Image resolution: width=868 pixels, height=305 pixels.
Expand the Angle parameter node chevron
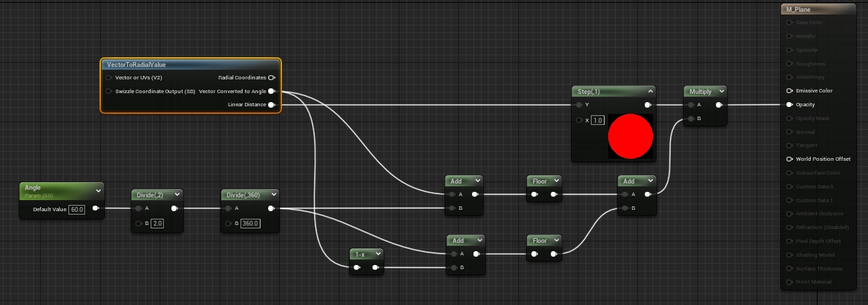tap(99, 190)
